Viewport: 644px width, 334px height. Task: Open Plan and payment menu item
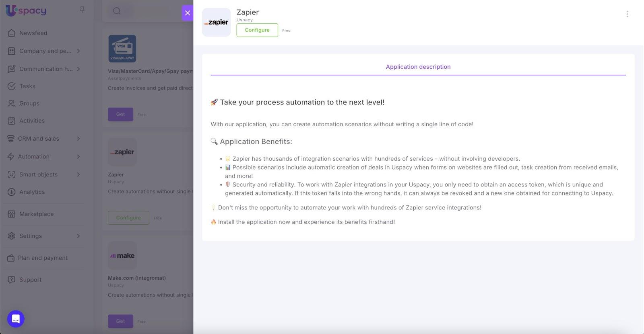pyautogui.click(x=43, y=258)
